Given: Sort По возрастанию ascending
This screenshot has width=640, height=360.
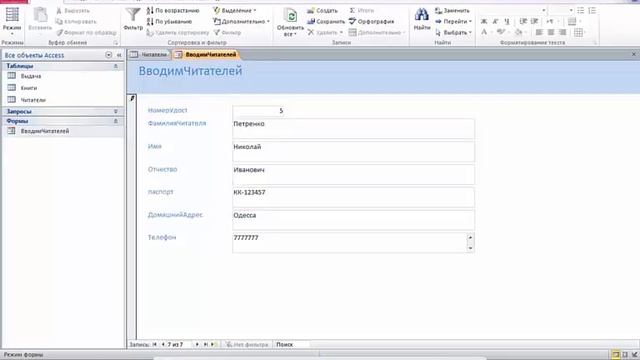Looking at the screenshot, I should (x=173, y=11).
